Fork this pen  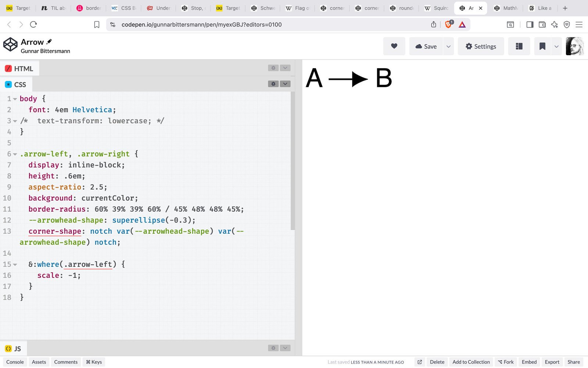coord(506,362)
